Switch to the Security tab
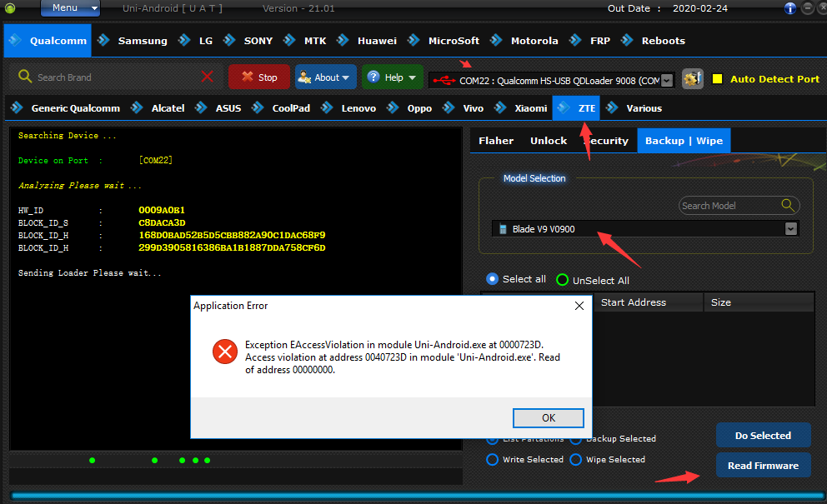Screen dimensions: 827x504 605,141
